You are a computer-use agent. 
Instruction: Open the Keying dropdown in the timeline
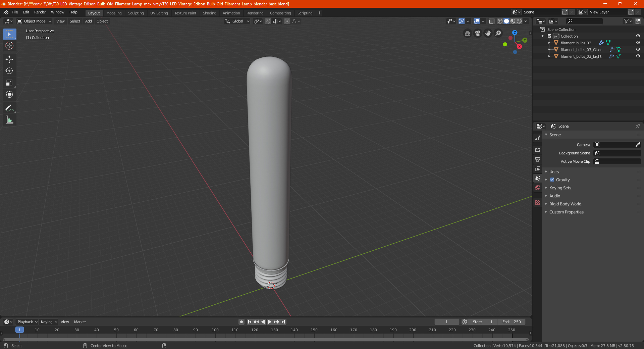click(x=49, y=322)
